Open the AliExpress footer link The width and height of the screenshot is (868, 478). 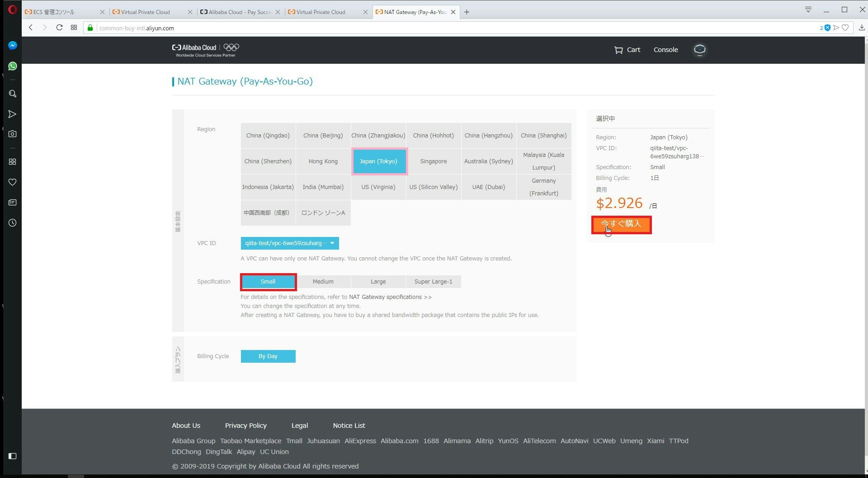(x=360, y=441)
